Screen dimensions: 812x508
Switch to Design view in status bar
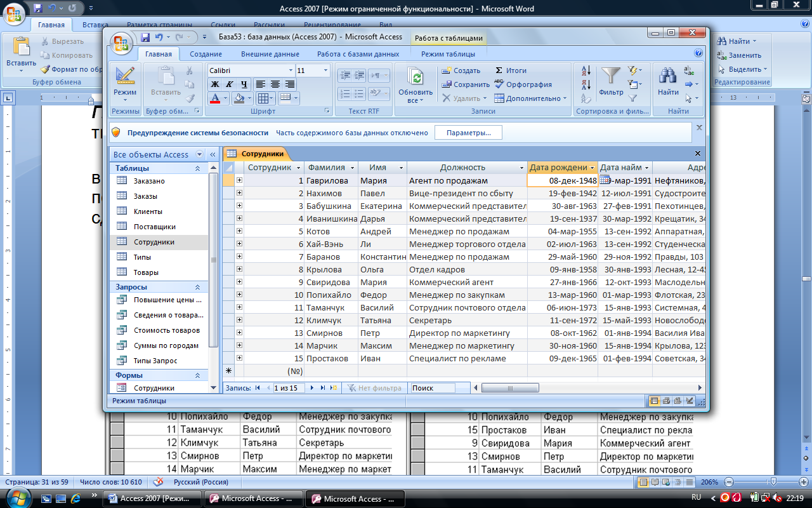pos(689,401)
